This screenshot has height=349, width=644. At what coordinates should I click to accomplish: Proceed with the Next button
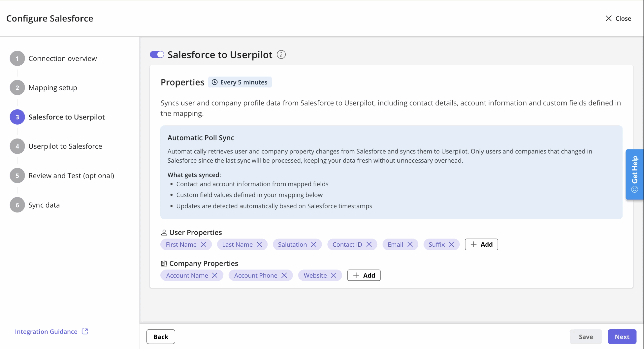coord(622,337)
